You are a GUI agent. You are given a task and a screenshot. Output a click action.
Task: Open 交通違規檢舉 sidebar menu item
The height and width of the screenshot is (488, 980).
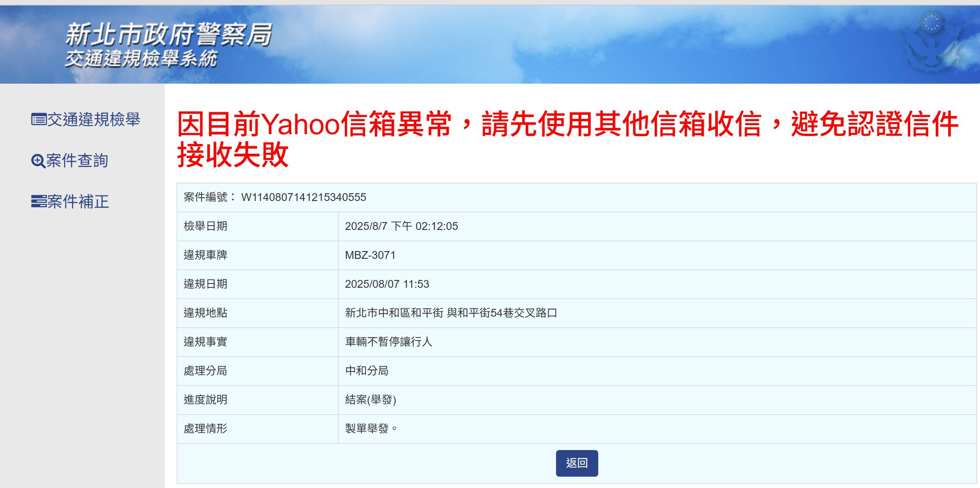[x=86, y=119]
